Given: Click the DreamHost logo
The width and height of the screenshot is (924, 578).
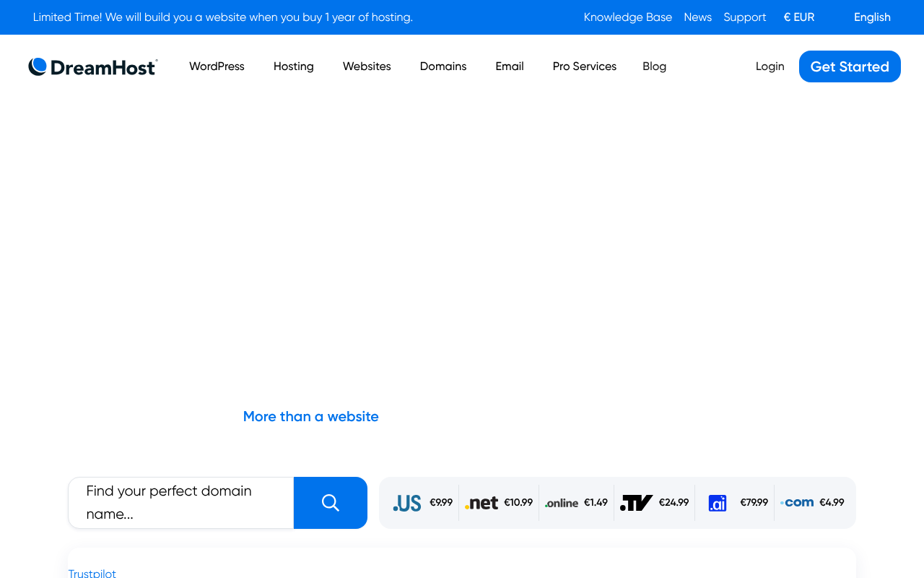Looking at the screenshot, I should point(92,66).
